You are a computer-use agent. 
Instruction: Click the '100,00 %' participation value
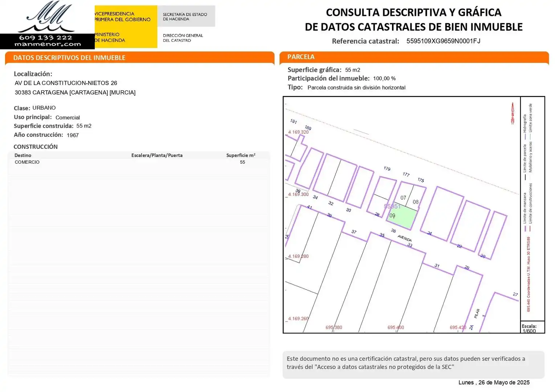point(384,78)
